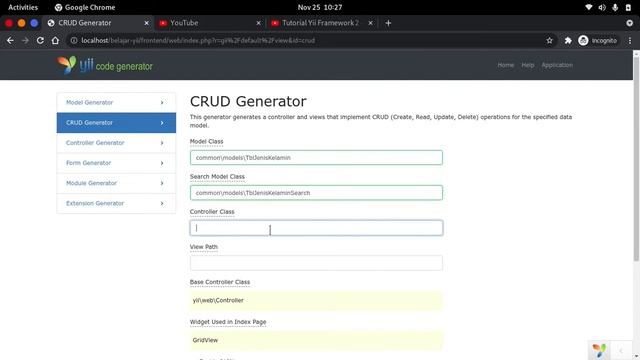Click the browser forward arrow
Screen dimensions: 640x360
coord(25,40)
